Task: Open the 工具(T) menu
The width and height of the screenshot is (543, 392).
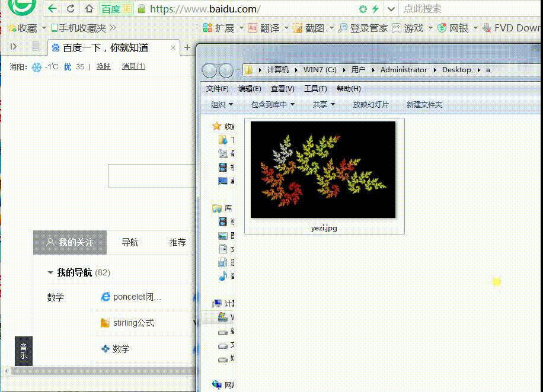Action: coord(315,89)
